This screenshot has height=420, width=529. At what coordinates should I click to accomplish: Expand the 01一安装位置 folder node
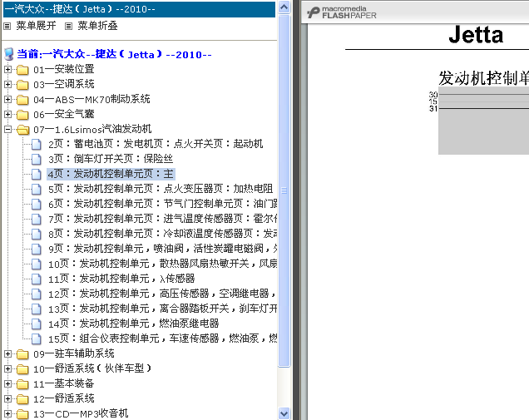[x=7, y=70]
